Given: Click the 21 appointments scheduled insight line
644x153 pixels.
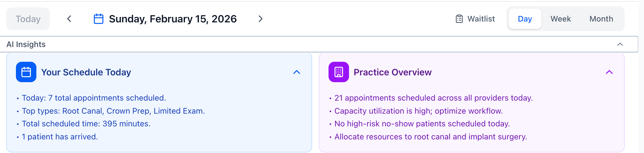Looking at the screenshot, I should click(433, 98).
